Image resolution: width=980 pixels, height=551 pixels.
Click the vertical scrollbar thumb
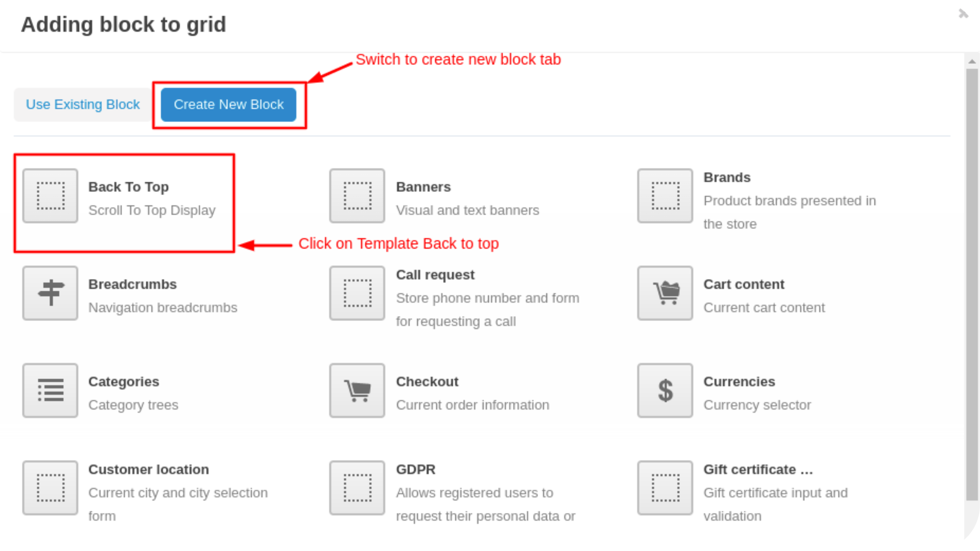point(972,284)
